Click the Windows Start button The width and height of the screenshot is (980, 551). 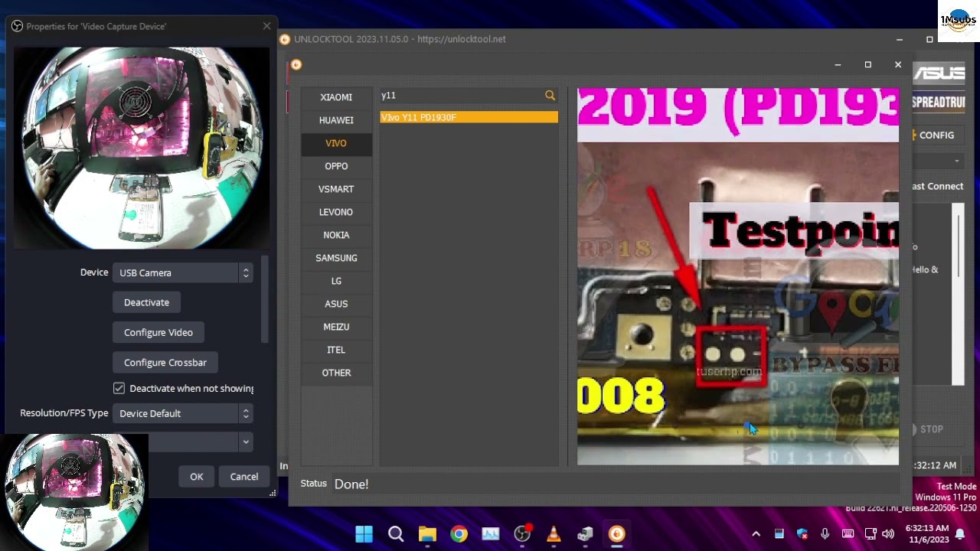click(364, 533)
